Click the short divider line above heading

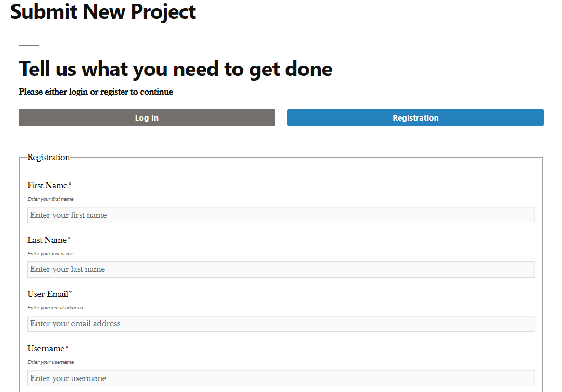point(29,45)
